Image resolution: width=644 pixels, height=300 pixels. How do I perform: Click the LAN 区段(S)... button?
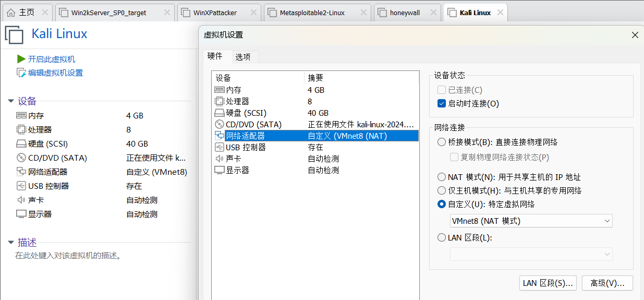(x=548, y=283)
